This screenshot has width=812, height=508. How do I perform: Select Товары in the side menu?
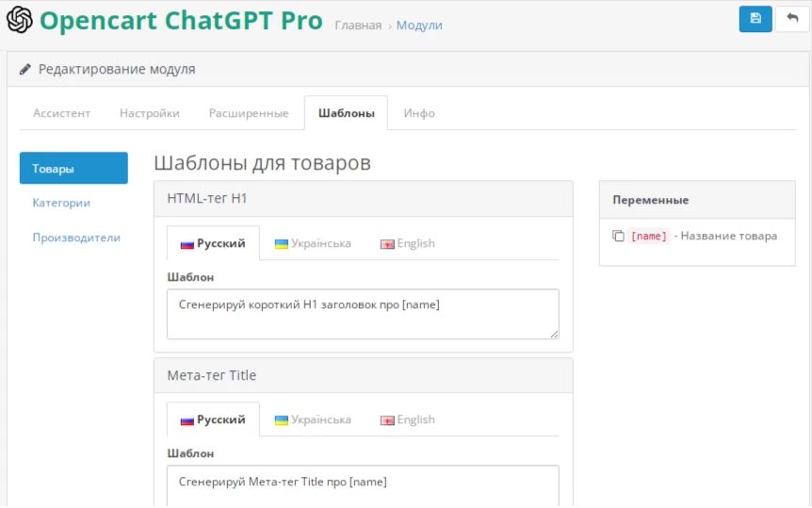point(73,168)
